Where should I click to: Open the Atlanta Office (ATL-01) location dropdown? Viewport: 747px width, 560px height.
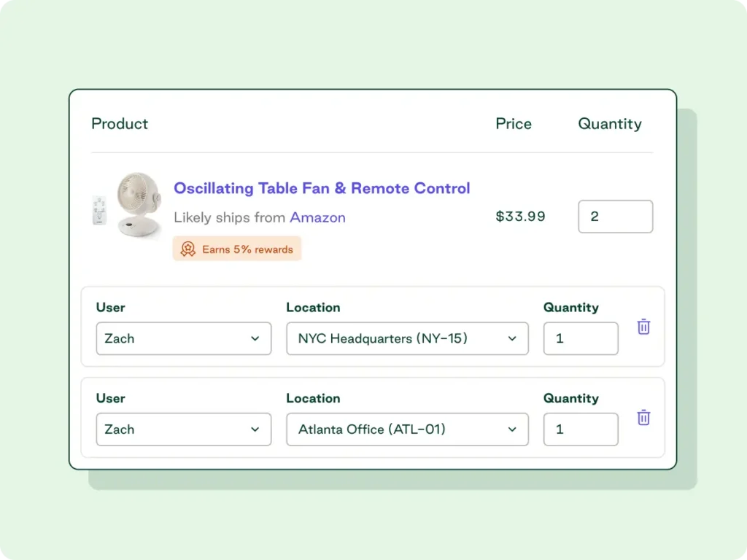tap(407, 429)
